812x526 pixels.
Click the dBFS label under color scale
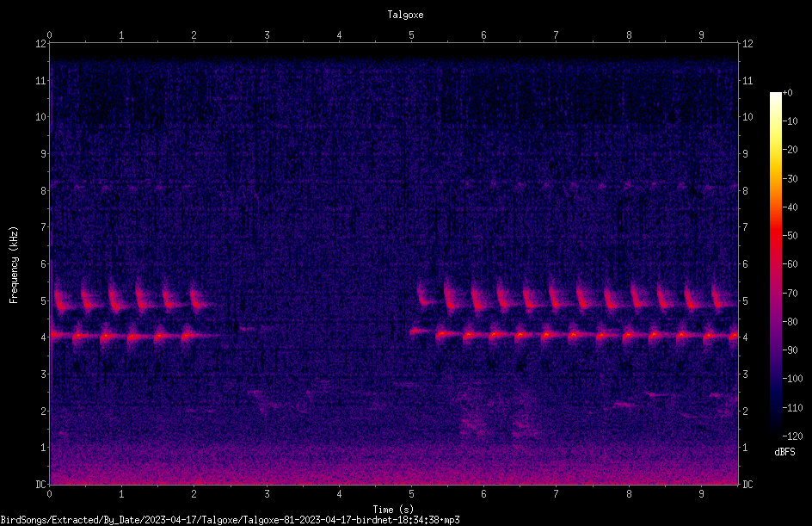(x=784, y=452)
